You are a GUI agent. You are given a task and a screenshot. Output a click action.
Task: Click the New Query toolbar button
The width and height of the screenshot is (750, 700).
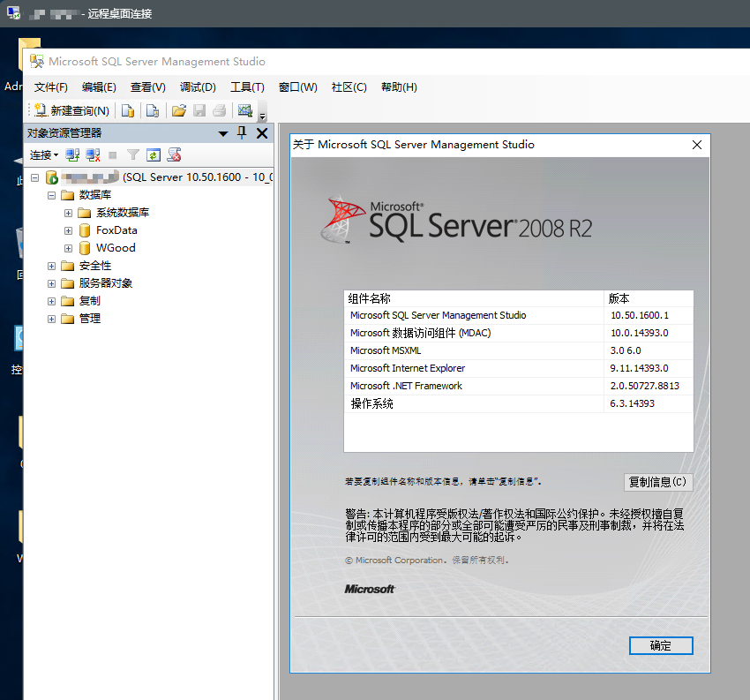point(71,111)
